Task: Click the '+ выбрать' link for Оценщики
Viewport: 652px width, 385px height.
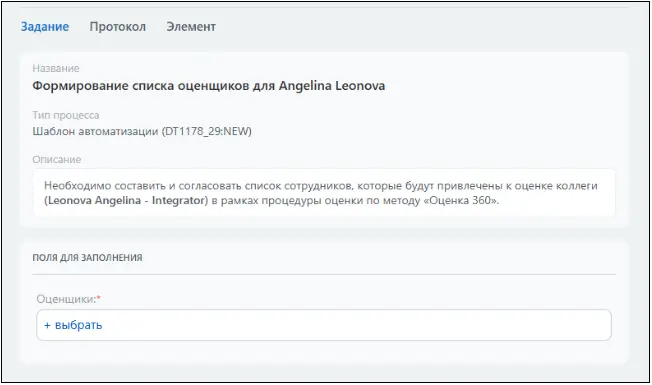Action: tap(73, 325)
